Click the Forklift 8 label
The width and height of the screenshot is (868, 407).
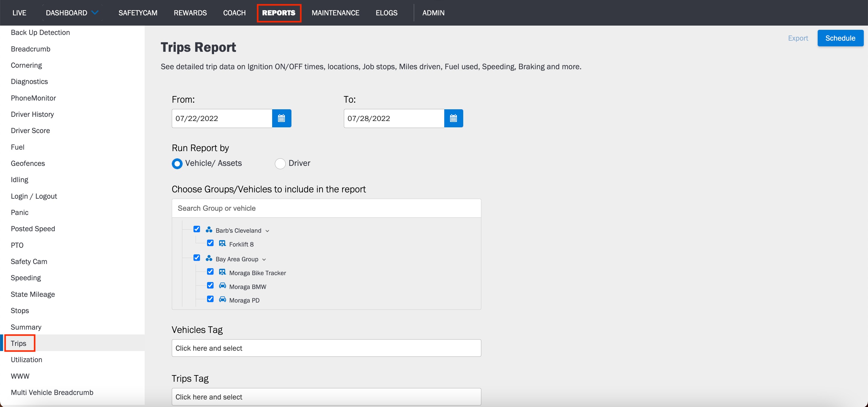point(241,244)
